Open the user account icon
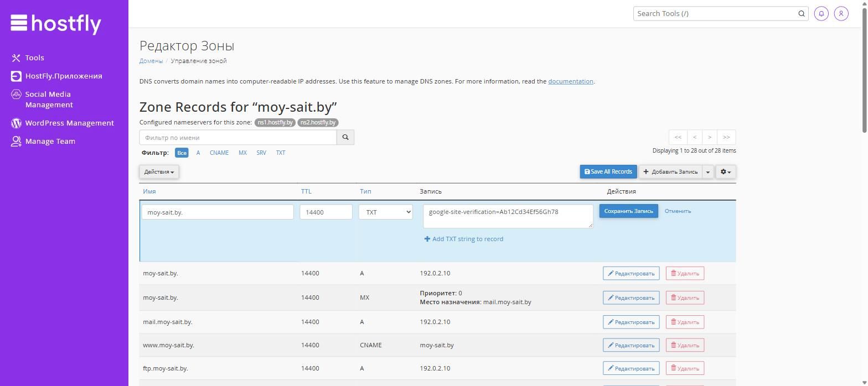The image size is (868, 386). pyautogui.click(x=841, y=13)
